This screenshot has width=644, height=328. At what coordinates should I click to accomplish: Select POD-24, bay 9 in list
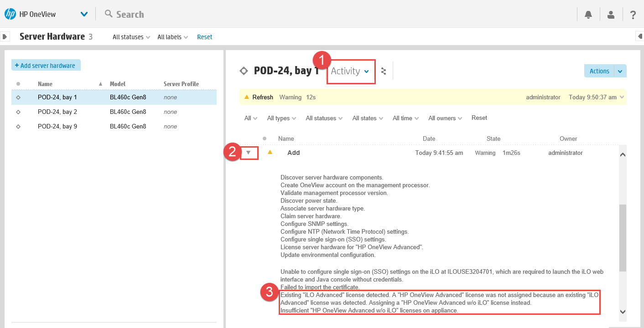coord(114,127)
